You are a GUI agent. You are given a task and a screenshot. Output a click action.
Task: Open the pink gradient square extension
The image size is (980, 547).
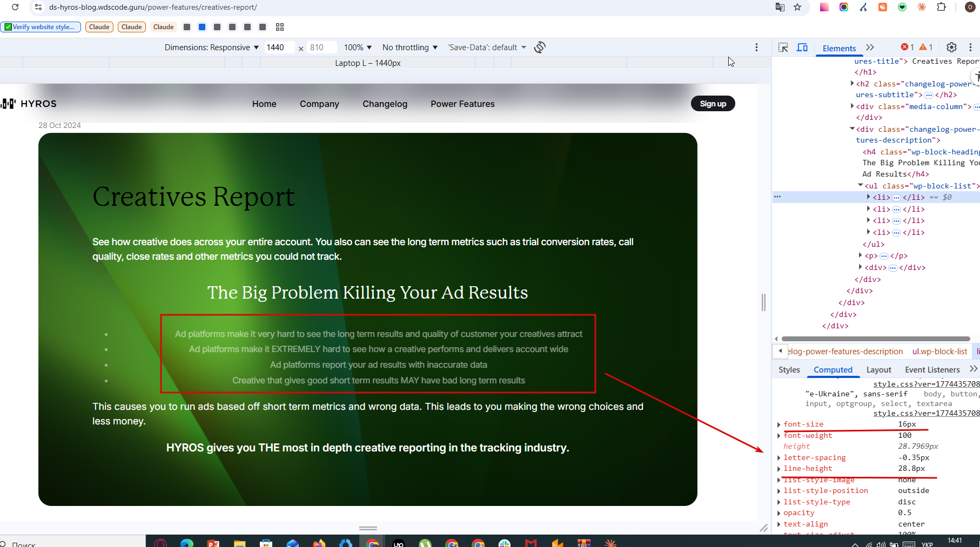point(824,7)
